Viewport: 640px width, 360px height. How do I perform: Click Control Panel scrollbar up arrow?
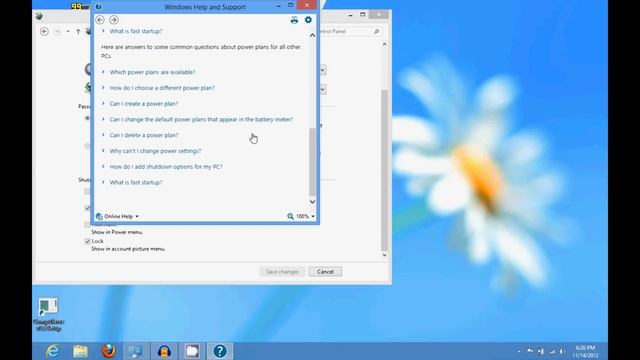pyautogui.click(x=384, y=44)
